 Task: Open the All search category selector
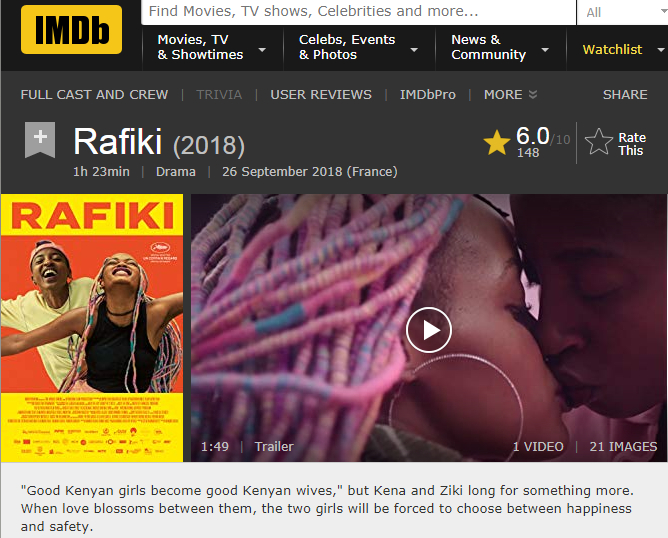624,12
